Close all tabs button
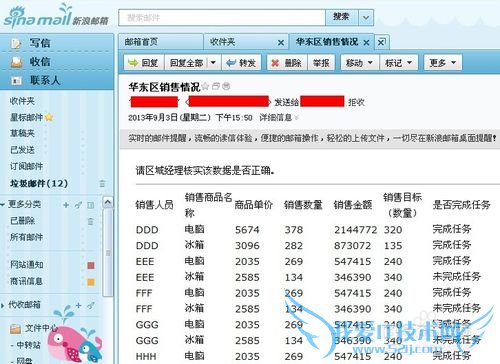This screenshot has height=364, width=500. 381,42
